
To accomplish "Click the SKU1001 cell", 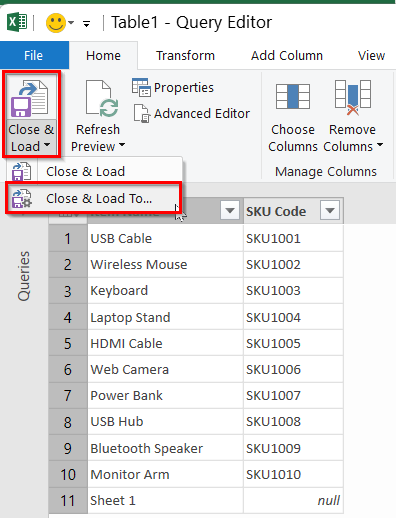I will click(293, 238).
